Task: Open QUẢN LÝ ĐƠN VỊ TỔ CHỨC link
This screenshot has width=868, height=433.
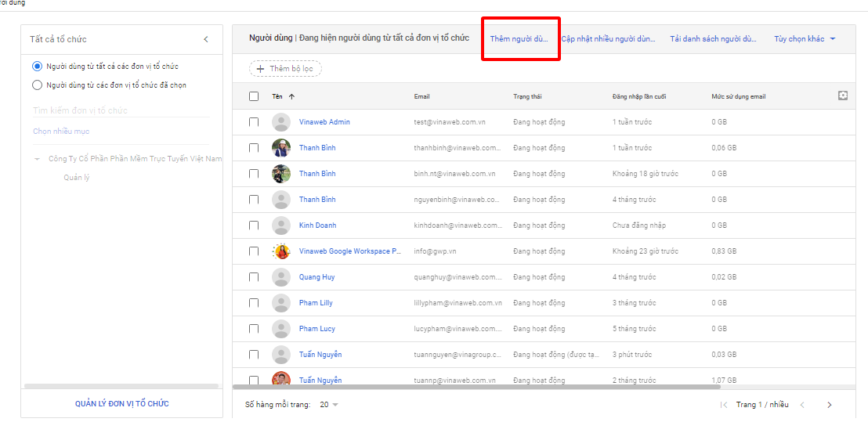Action: (x=121, y=403)
